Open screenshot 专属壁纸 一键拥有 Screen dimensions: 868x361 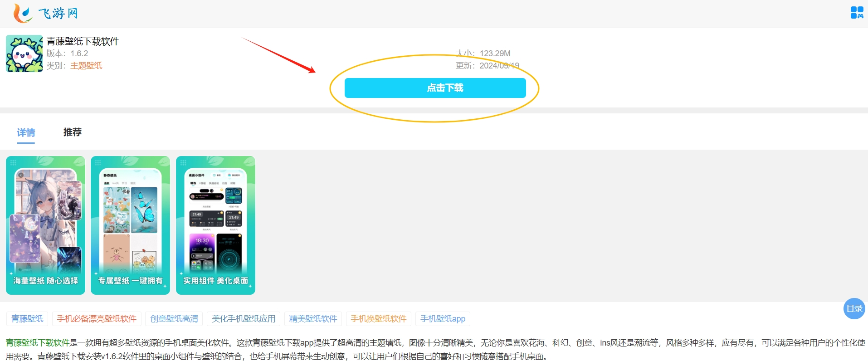coord(130,225)
